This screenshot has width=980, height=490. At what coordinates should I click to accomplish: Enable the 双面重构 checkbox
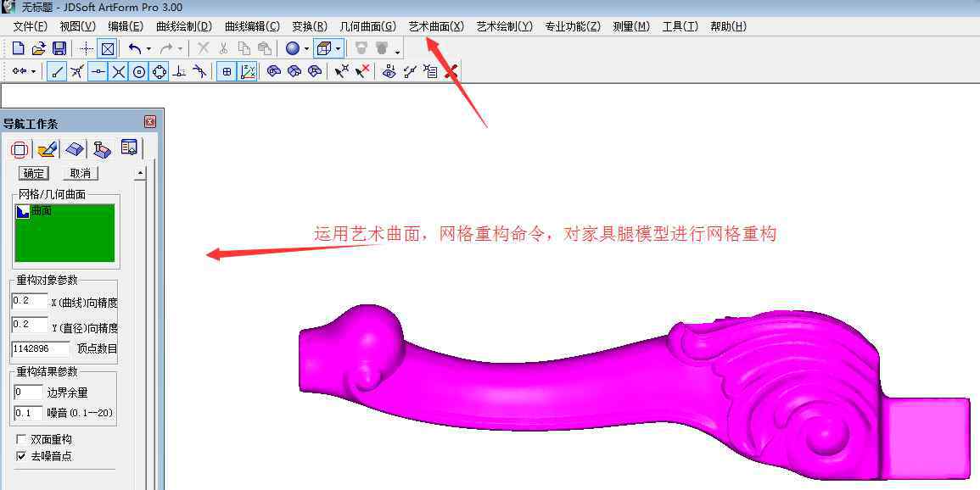pos(21,439)
